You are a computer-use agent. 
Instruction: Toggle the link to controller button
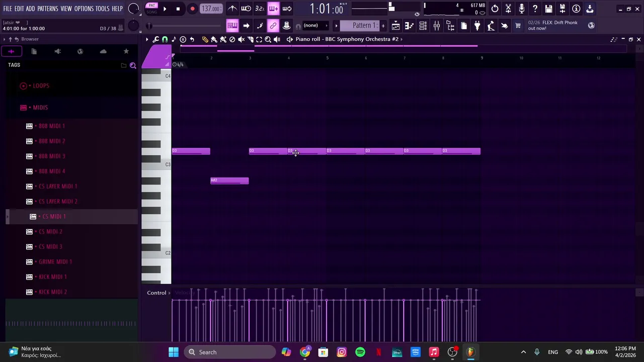pos(273,26)
